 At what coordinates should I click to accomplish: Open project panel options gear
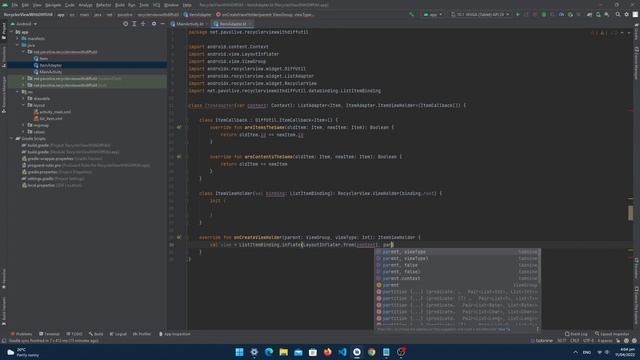154,24
